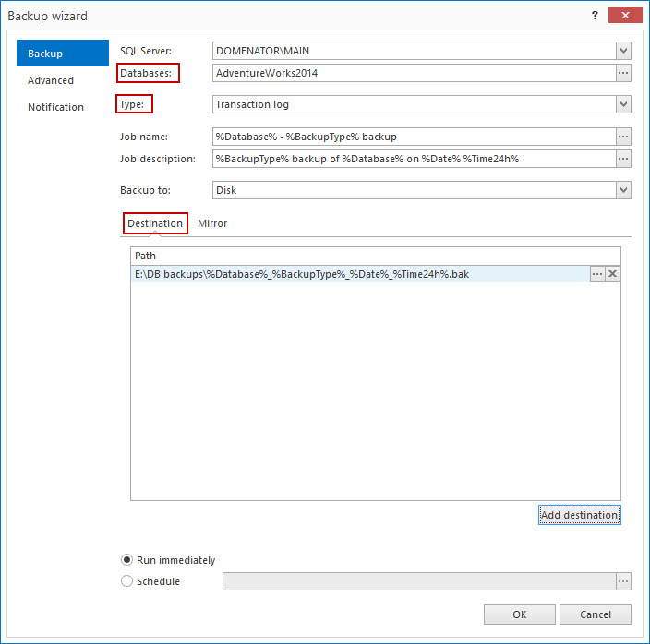Select Schedule radio button
650x644 pixels.
click(x=126, y=581)
